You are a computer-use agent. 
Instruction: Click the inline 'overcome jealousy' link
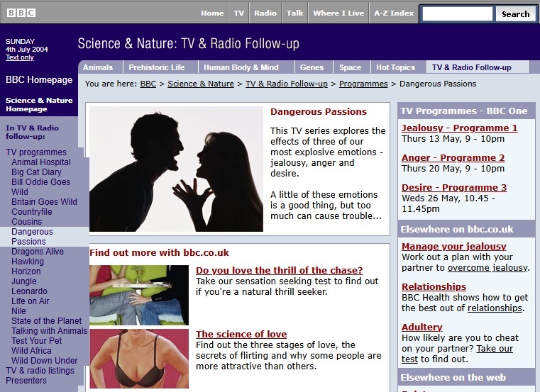487,268
